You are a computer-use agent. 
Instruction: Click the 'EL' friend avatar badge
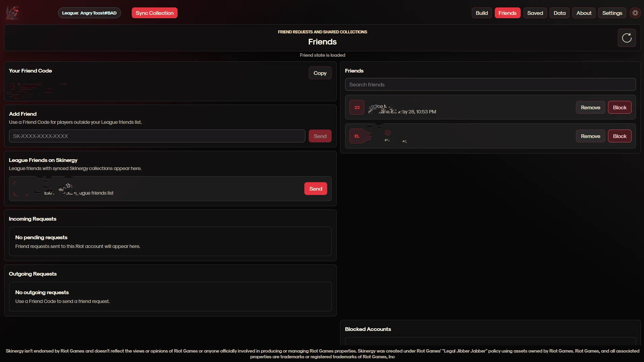click(x=357, y=136)
